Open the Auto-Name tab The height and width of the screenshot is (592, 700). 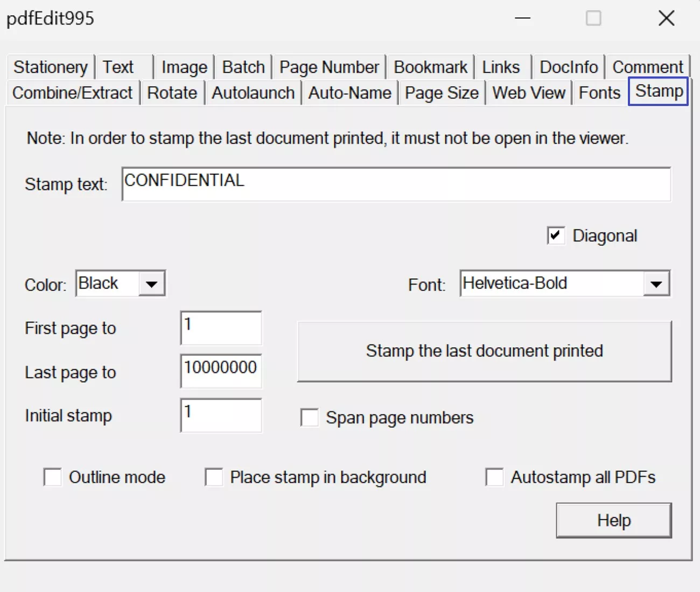pyautogui.click(x=349, y=93)
